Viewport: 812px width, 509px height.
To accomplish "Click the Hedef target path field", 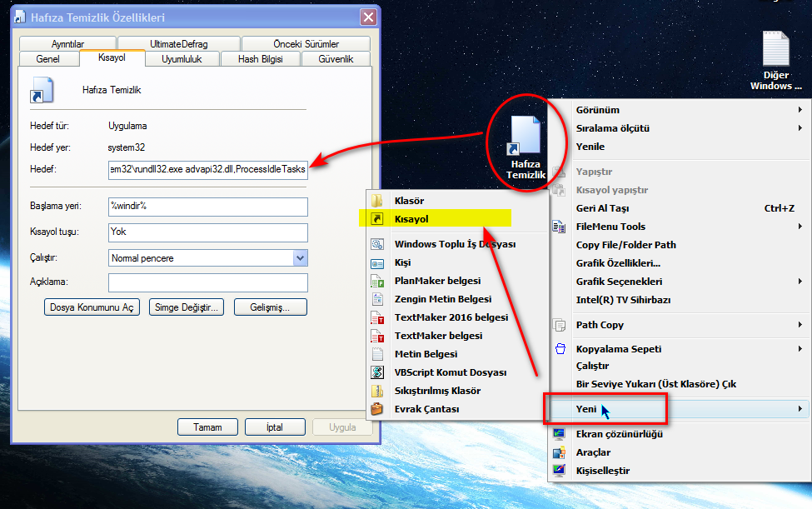I will point(208,170).
